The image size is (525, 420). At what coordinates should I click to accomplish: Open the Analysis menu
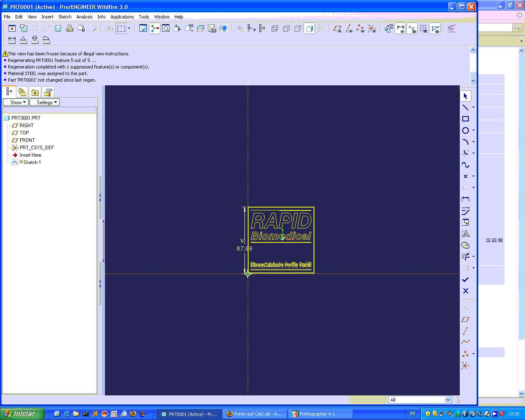coord(84,17)
